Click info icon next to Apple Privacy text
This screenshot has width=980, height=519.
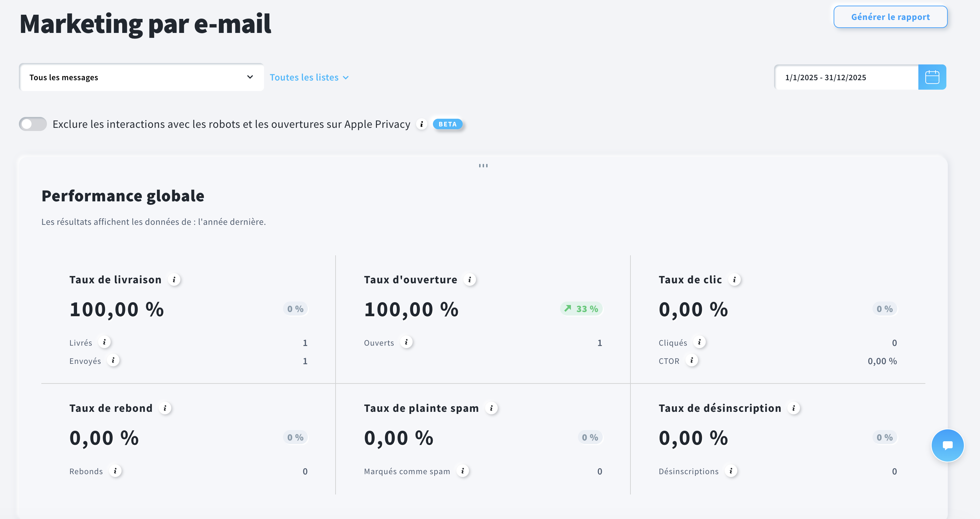[421, 124]
